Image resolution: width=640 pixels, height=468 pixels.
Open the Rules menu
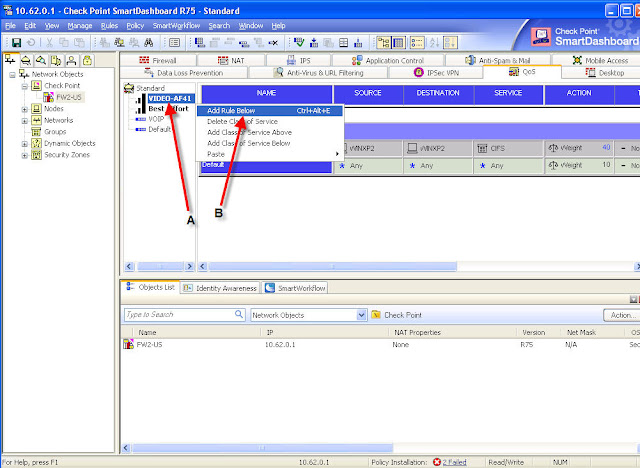(x=109, y=26)
